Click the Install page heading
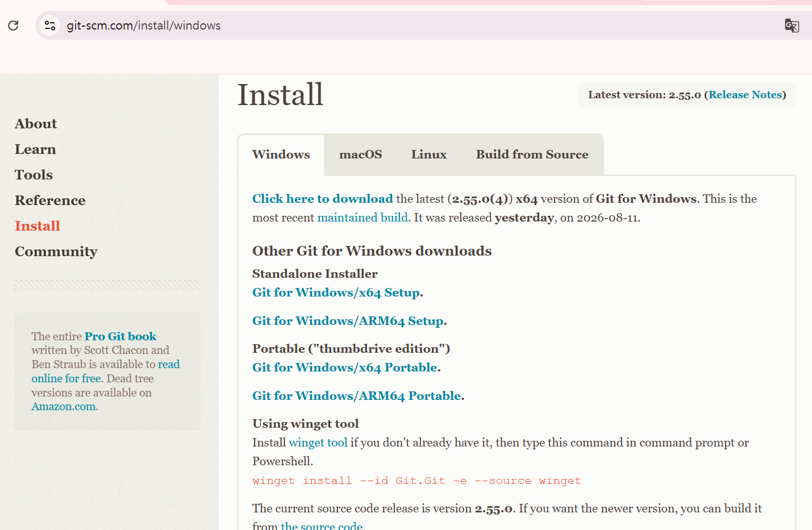 tap(280, 94)
